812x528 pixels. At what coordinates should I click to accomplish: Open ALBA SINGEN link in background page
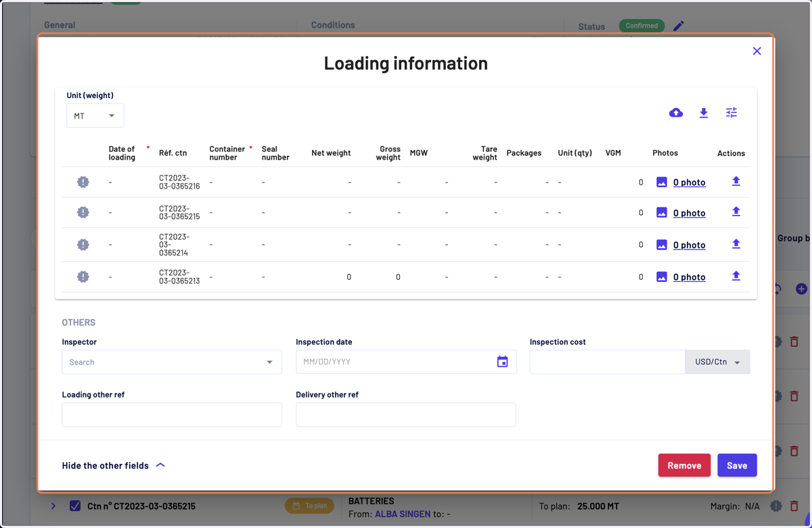pos(403,514)
